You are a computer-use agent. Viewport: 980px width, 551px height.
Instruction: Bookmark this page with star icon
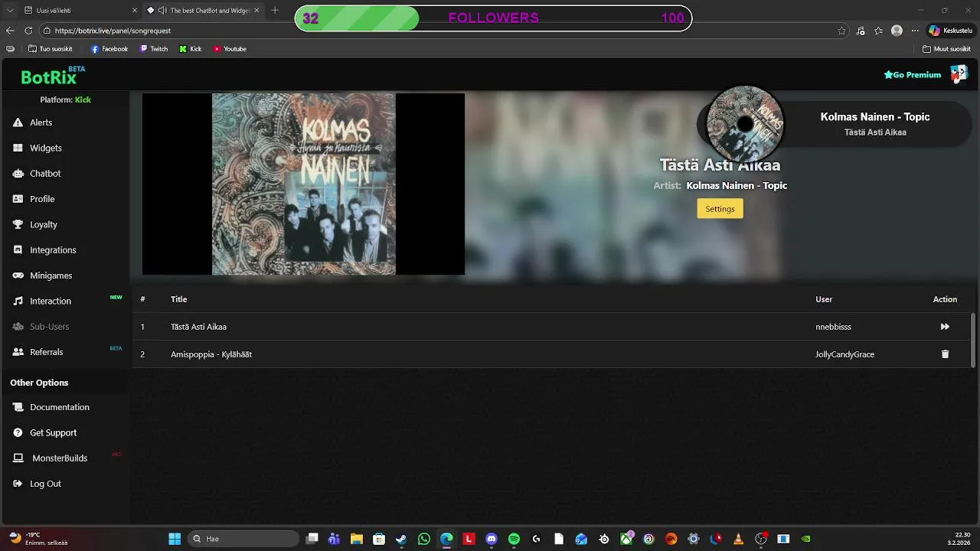841,31
